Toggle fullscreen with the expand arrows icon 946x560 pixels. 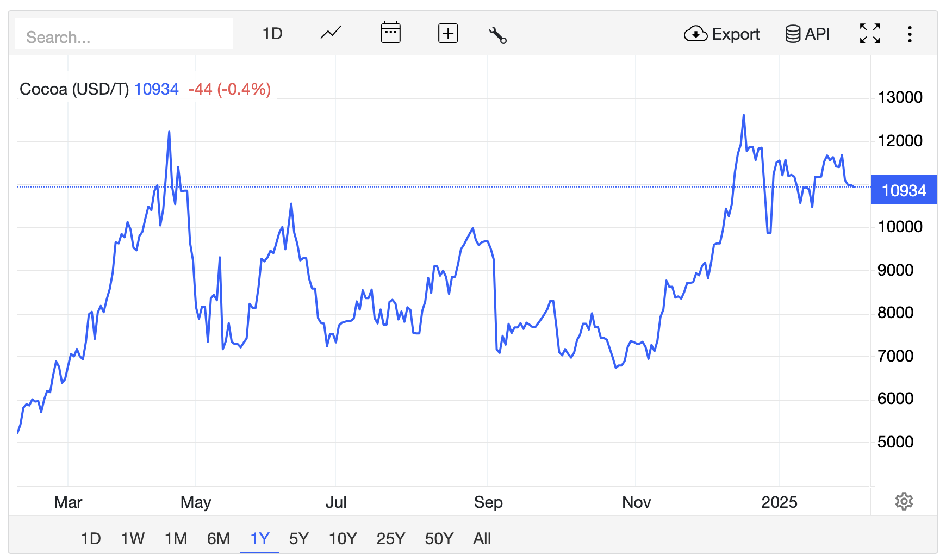pyautogui.click(x=870, y=34)
